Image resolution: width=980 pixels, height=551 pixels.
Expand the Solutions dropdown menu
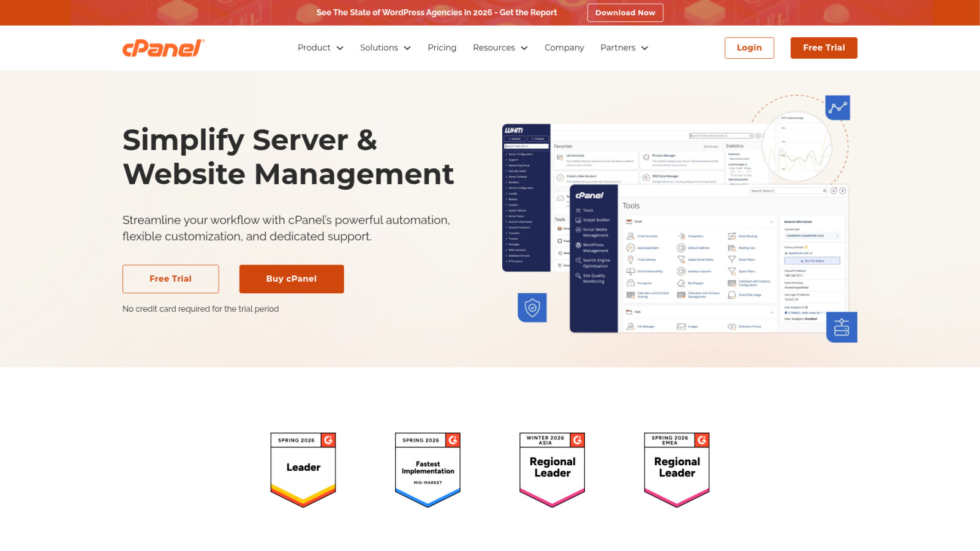(385, 48)
